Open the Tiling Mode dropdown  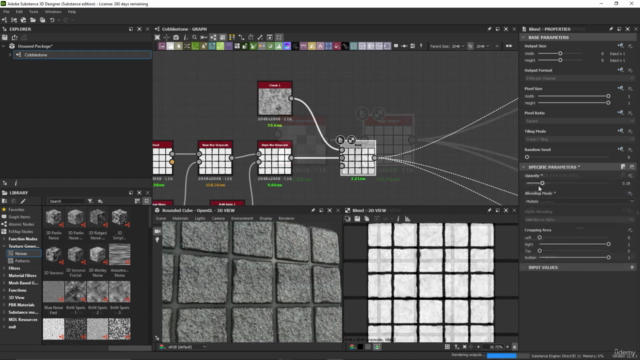pyautogui.click(x=579, y=139)
